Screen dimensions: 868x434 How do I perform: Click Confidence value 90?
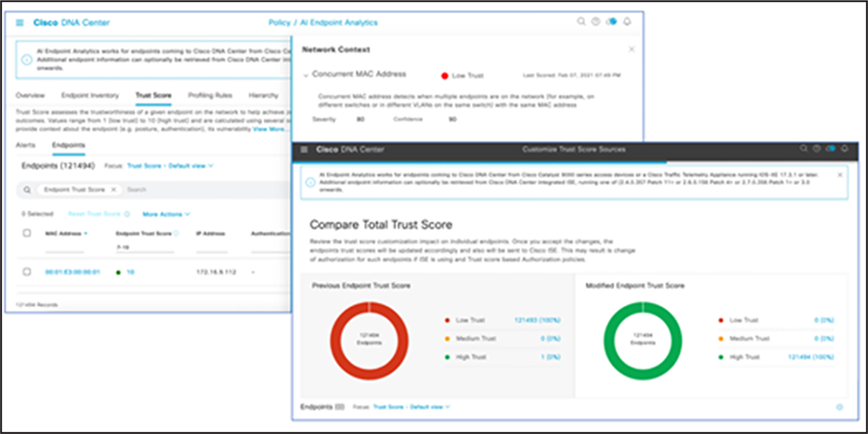[x=452, y=119]
